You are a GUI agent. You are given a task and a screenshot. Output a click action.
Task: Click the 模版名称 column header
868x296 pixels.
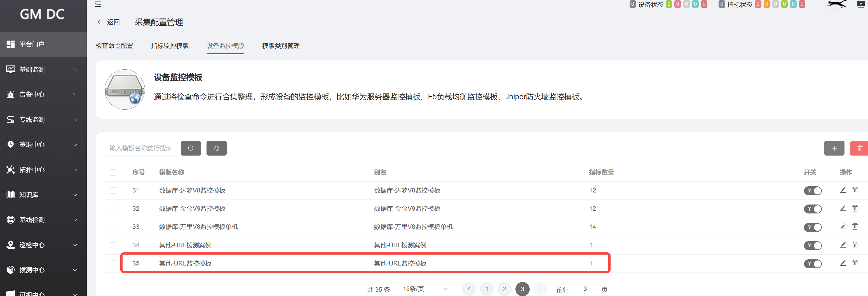[x=172, y=172]
